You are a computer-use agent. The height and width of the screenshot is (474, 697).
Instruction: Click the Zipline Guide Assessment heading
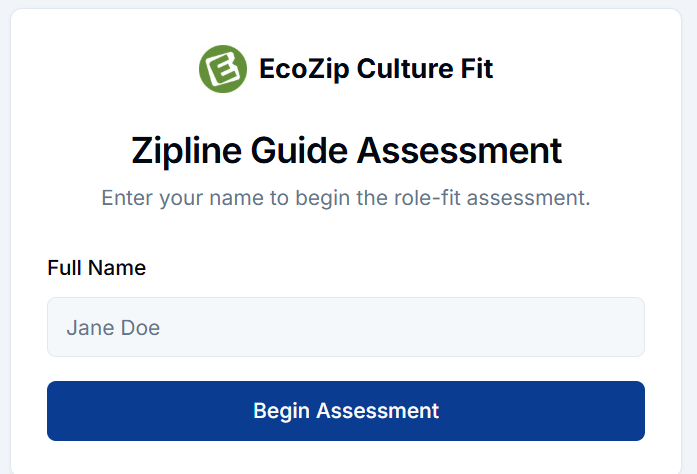click(x=346, y=151)
